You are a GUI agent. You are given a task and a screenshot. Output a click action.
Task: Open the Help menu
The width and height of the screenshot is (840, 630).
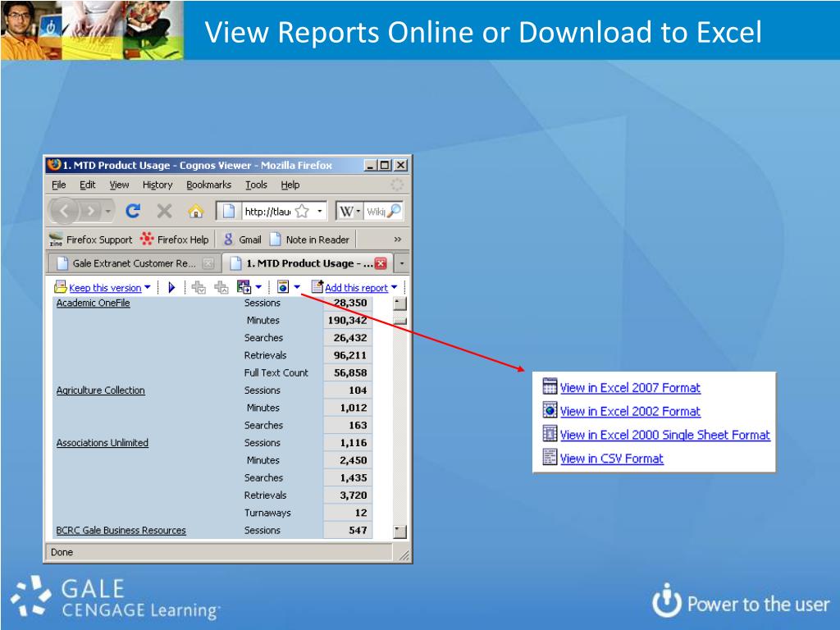pos(290,185)
